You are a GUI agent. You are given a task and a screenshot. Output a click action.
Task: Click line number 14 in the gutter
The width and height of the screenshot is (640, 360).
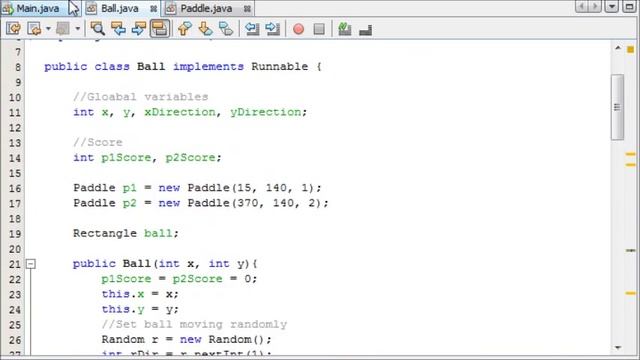click(x=15, y=158)
